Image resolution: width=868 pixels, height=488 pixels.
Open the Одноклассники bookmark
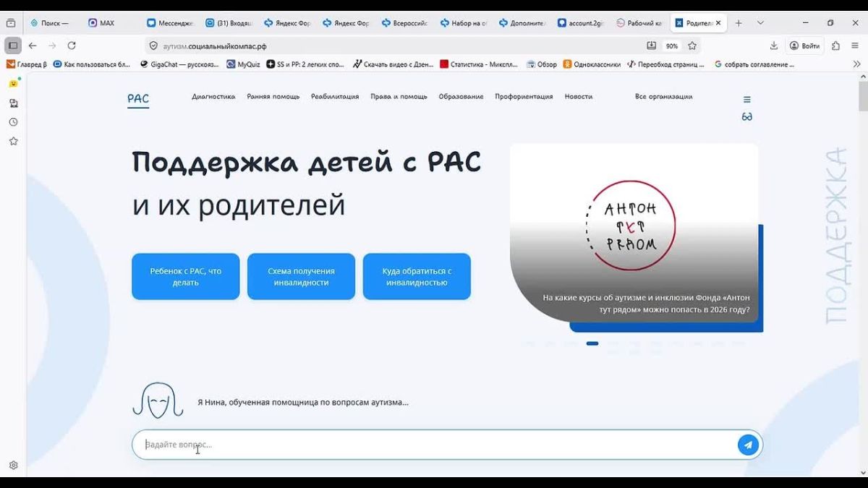pyautogui.click(x=592, y=64)
